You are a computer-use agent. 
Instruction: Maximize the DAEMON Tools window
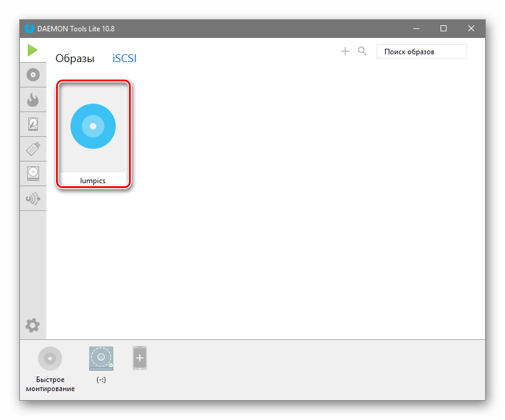pyautogui.click(x=444, y=28)
